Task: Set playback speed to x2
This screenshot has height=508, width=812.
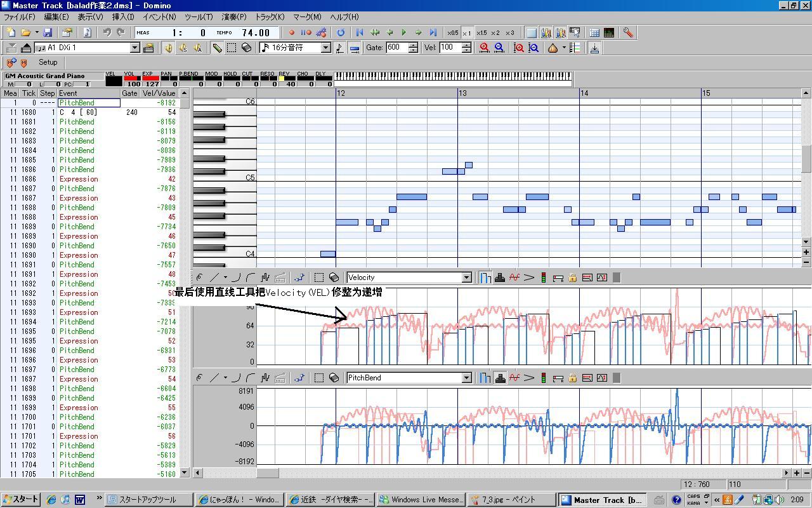Action: [495, 32]
